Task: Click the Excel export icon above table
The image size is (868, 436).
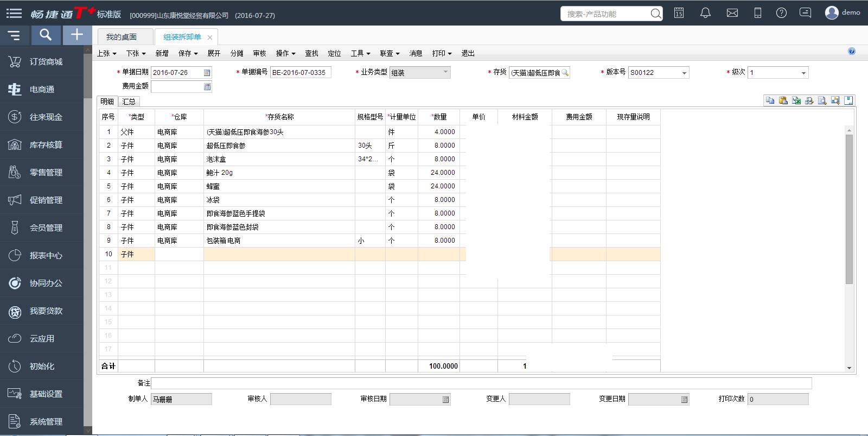Action: pyautogui.click(x=796, y=100)
